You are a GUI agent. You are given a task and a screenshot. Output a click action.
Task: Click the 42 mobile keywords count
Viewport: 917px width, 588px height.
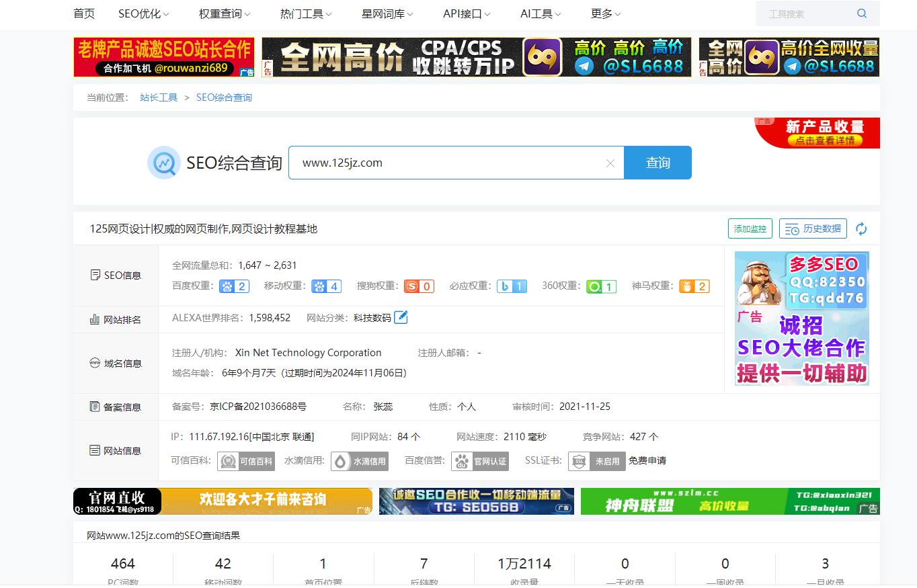(223, 564)
